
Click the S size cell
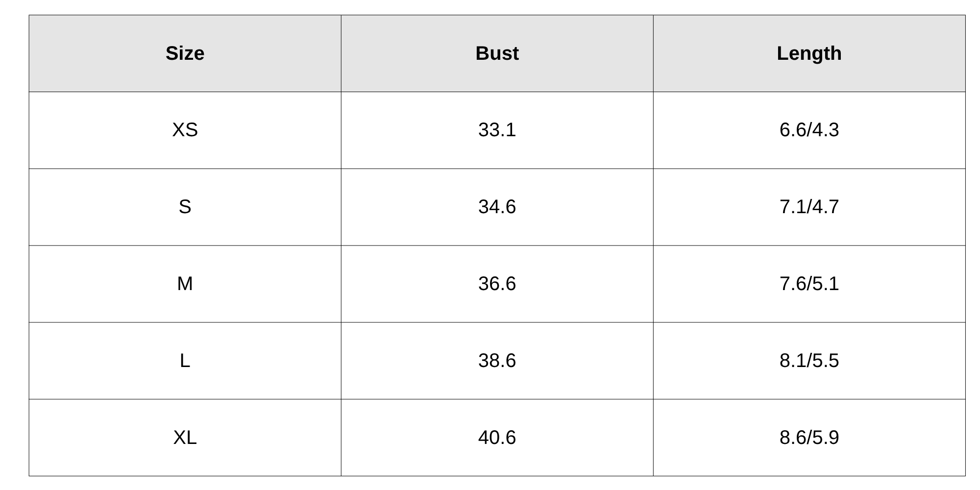click(x=185, y=207)
